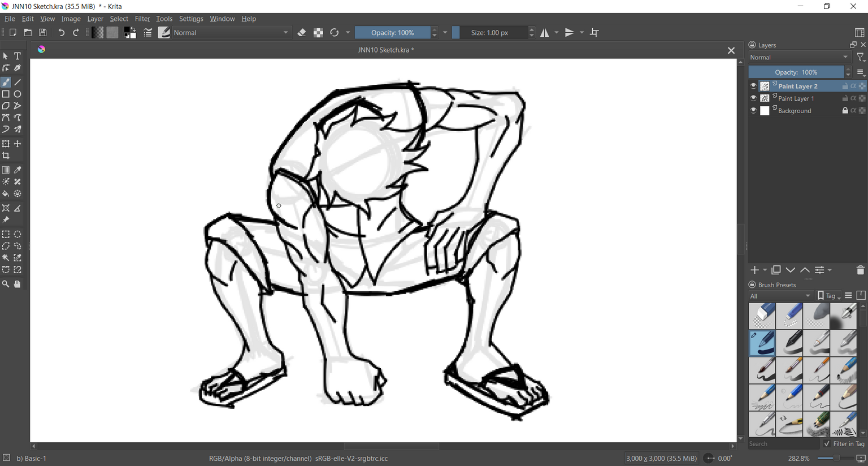Select the Measure tool
Viewport: 868px width, 466px height.
pos(18,209)
